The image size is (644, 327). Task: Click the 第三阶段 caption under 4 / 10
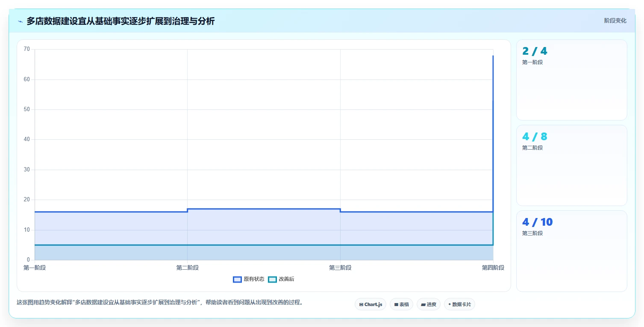pyautogui.click(x=532, y=233)
